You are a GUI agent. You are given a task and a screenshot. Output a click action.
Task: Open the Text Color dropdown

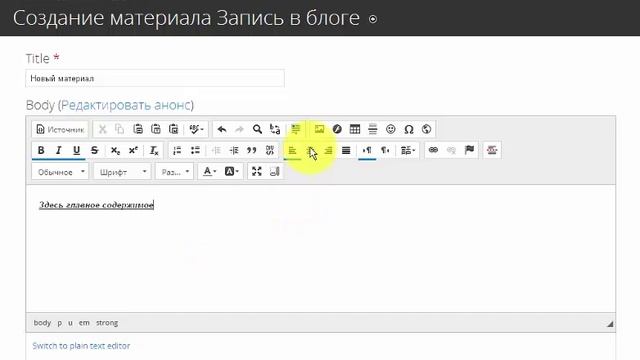[x=210, y=172]
